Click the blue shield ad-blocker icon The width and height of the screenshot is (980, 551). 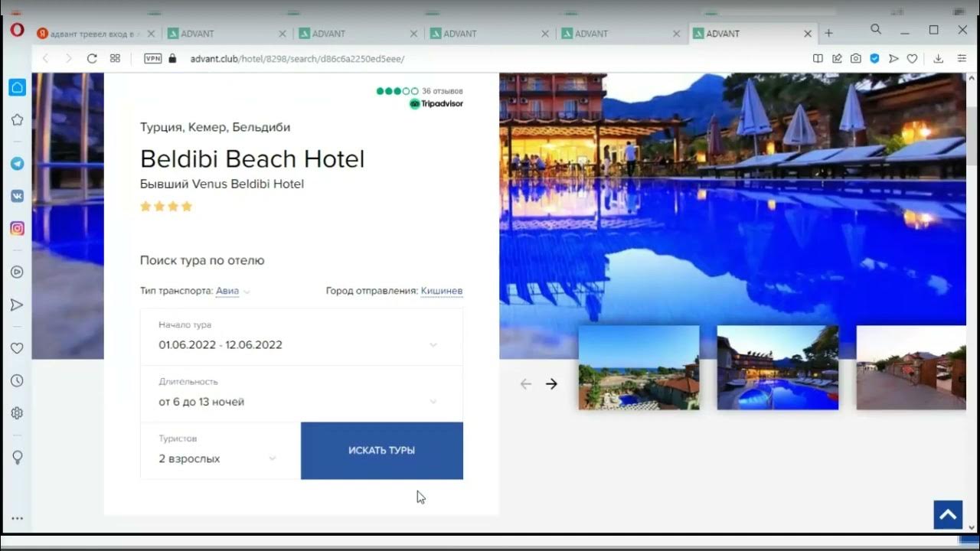tap(874, 58)
